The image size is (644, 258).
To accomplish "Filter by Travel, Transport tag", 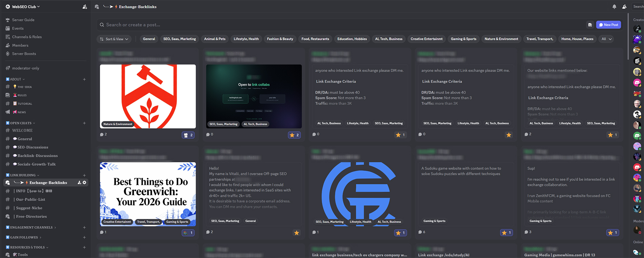I will coord(540,39).
